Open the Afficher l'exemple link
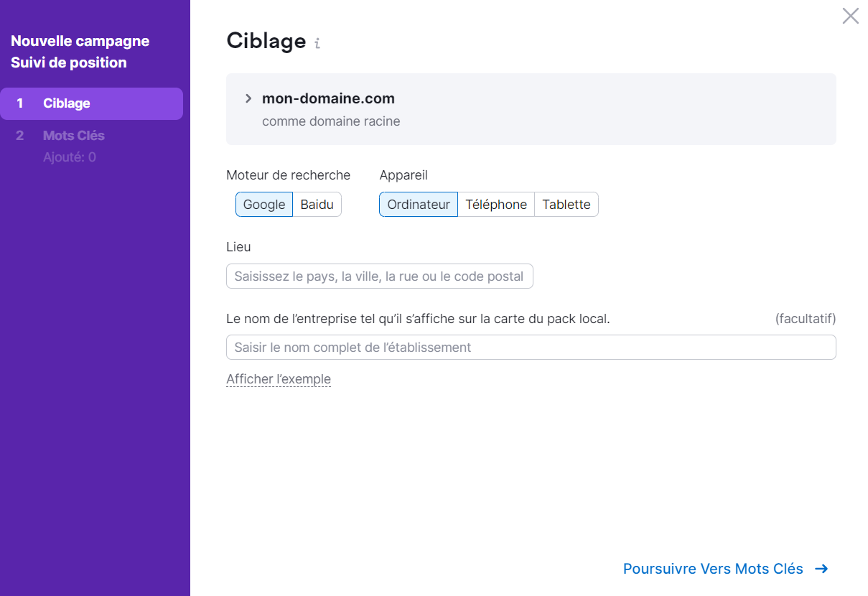 click(279, 379)
